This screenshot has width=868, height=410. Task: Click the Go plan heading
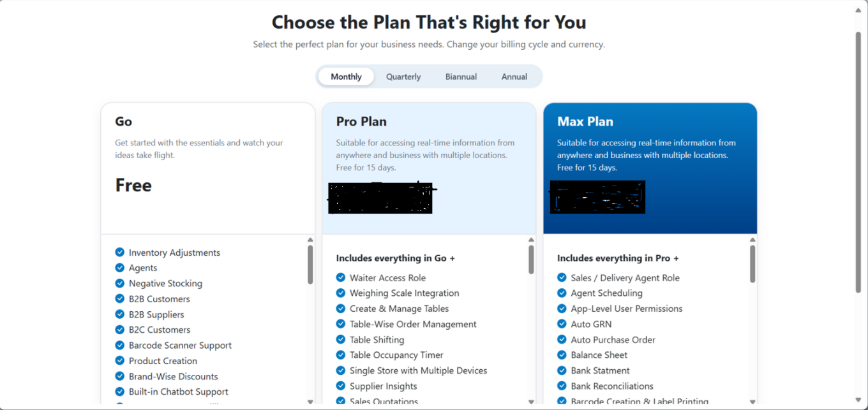point(124,122)
